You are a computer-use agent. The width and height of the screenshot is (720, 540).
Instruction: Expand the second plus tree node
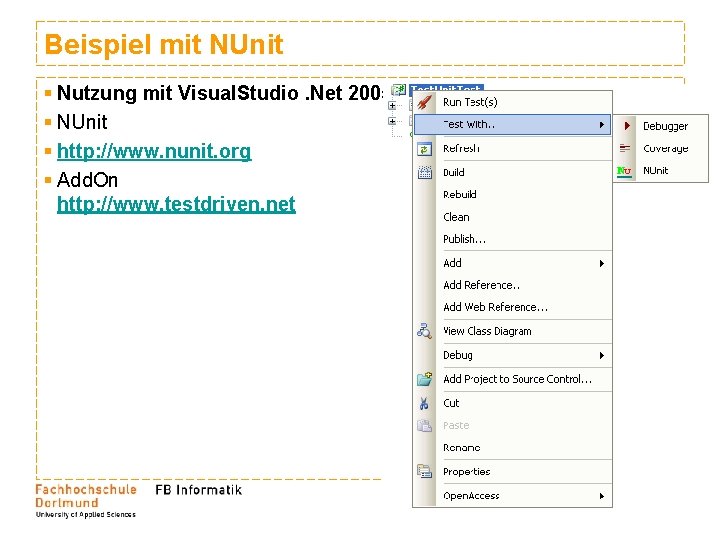click(x=392, y=121)
